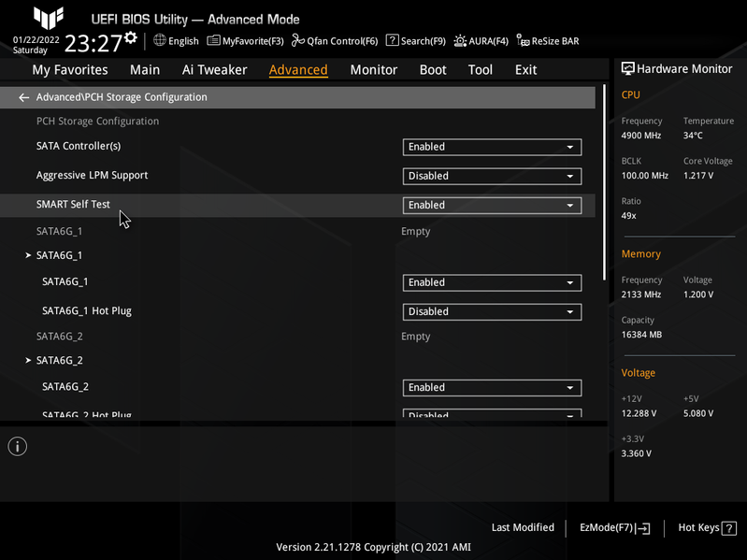Click the TUF logo at top left
This screenshot has height=560, width=747.
pyautogui.click(x=49, y=18)
